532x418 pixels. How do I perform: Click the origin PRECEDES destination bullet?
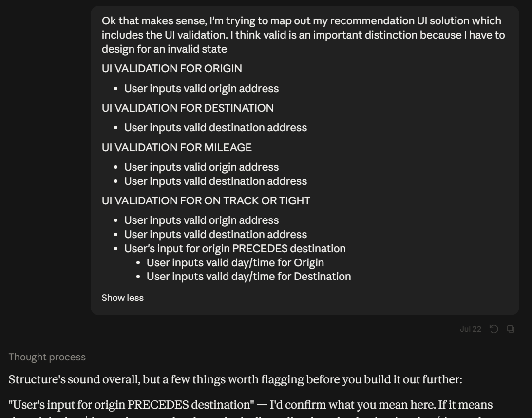click(x=235, y=249)
